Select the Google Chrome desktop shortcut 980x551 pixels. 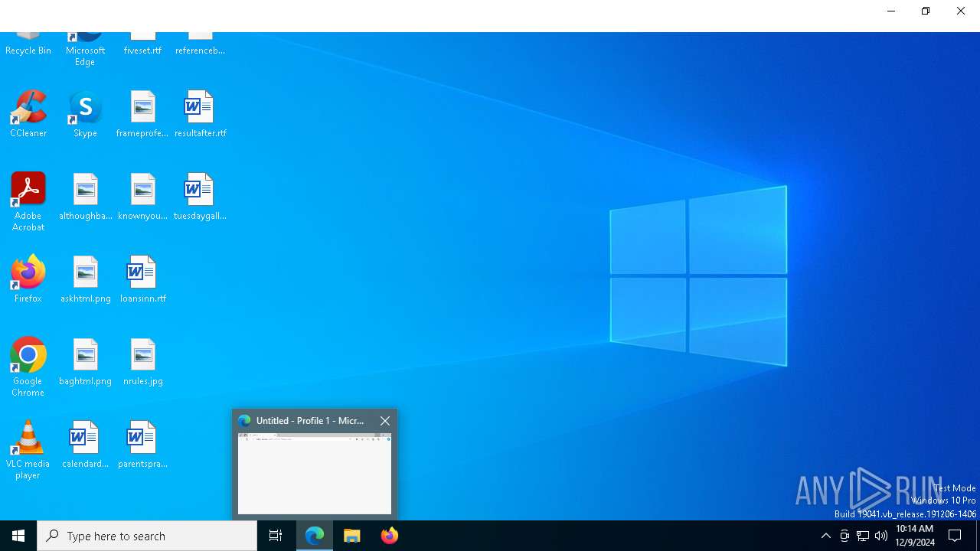[x=28, y=367]
